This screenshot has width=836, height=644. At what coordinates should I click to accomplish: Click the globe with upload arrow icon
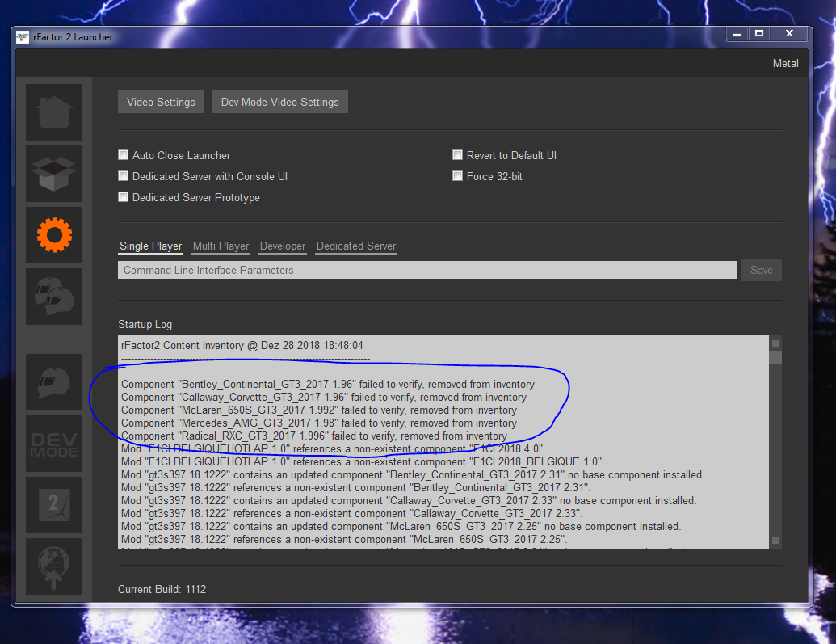click(54, 566)
